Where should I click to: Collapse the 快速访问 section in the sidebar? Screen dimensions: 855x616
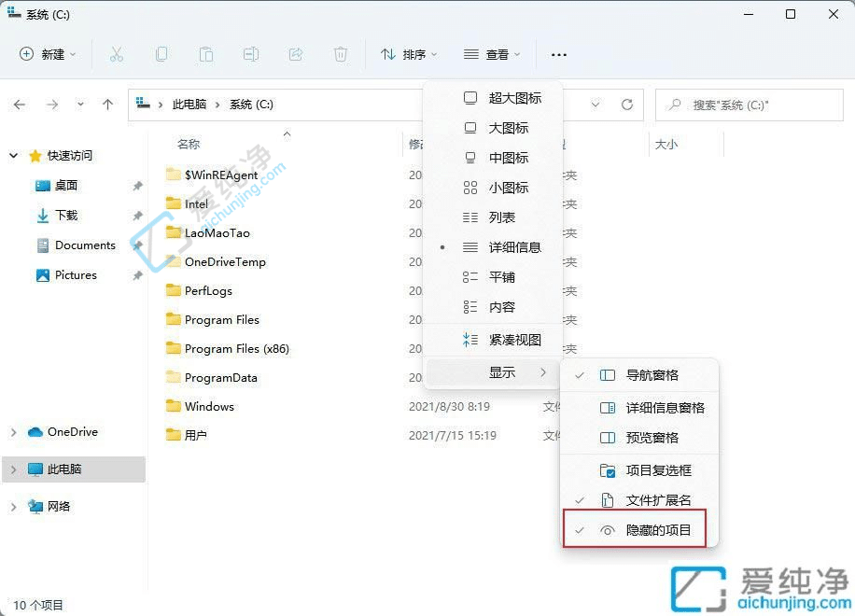(13, 155)
